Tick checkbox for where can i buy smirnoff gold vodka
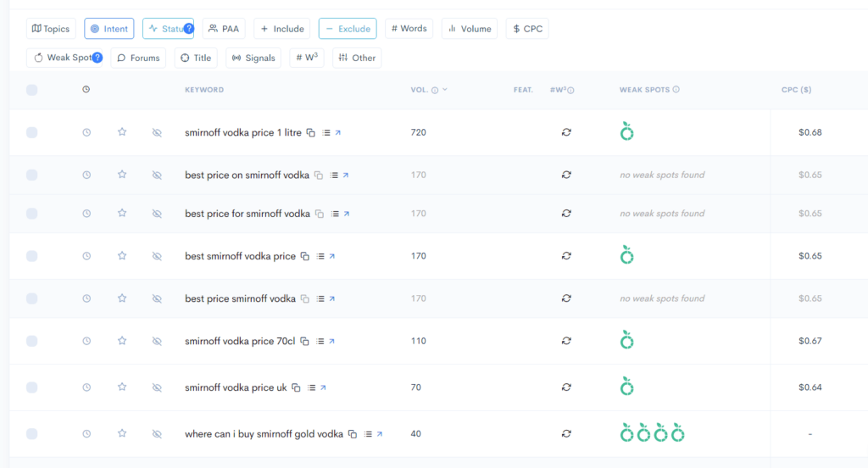 pyautogui.click(x=32, y=433)
